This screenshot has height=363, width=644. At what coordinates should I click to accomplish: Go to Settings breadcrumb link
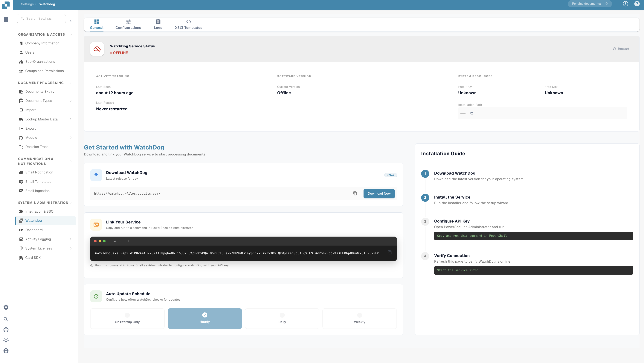[27, 4]
